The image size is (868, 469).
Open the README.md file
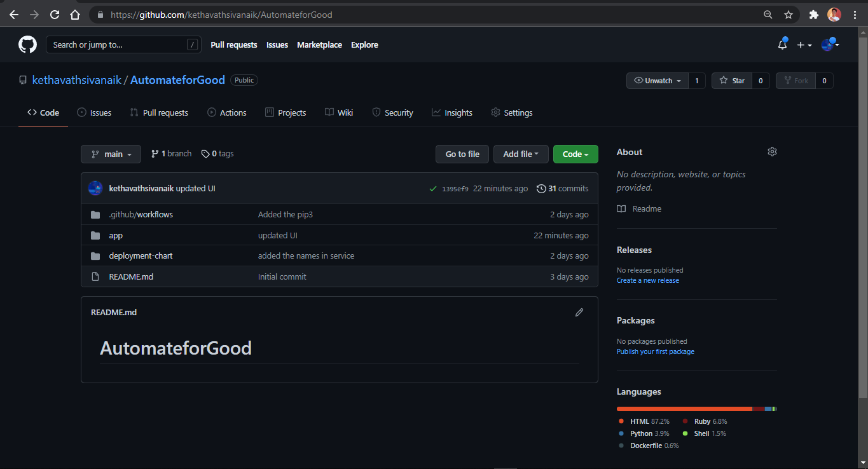click(131, 276)
